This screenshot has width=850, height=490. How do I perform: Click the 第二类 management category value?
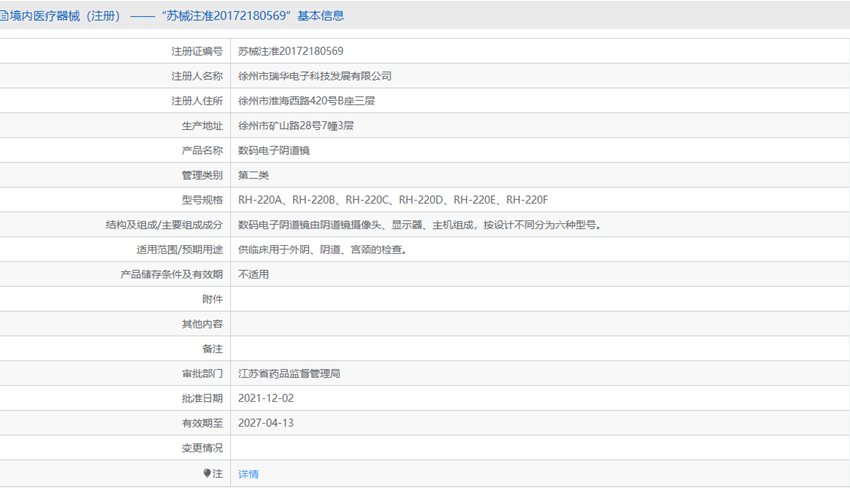point(253,175)
